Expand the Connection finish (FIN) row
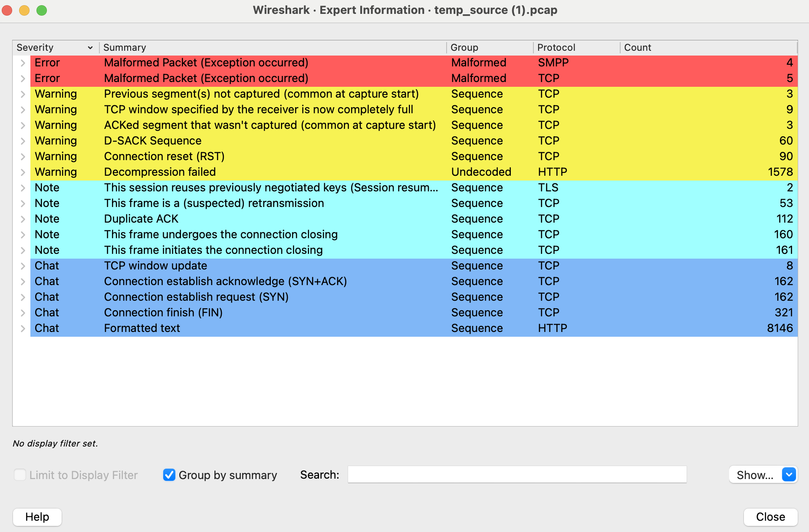 (23, 313)
